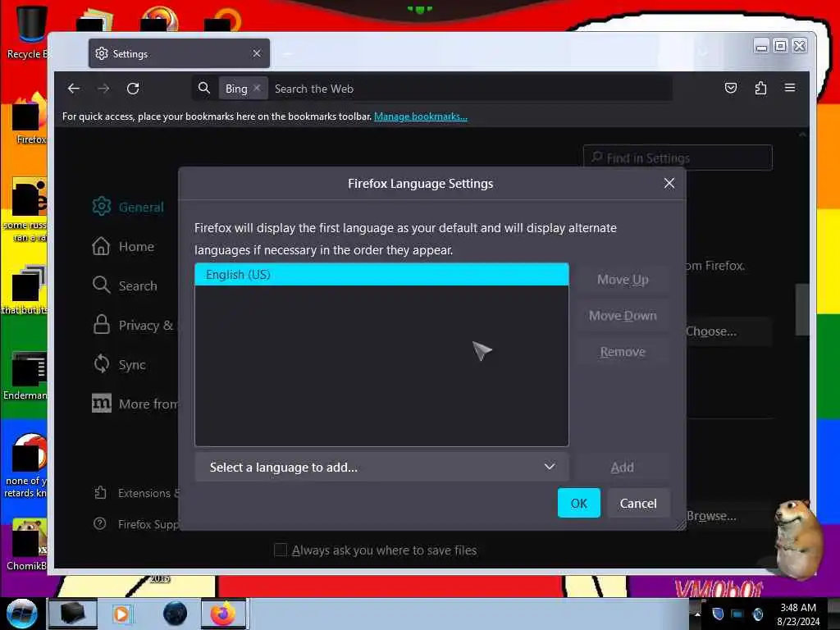
Task: Click the network icon in system tray
Action: 737,614
